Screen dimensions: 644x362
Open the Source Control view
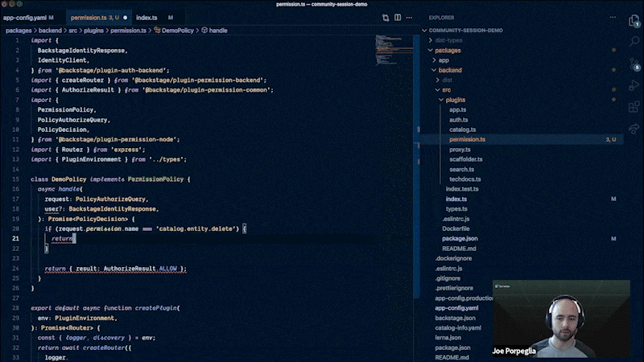tap(634, 64)
